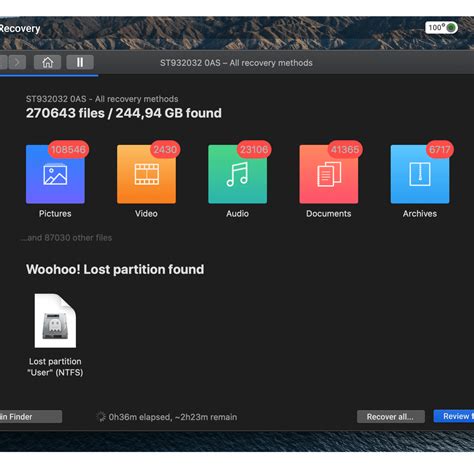Click the 2430 badge on Video
The height and width of the screenshot is (474, 474).
[165, 149]
